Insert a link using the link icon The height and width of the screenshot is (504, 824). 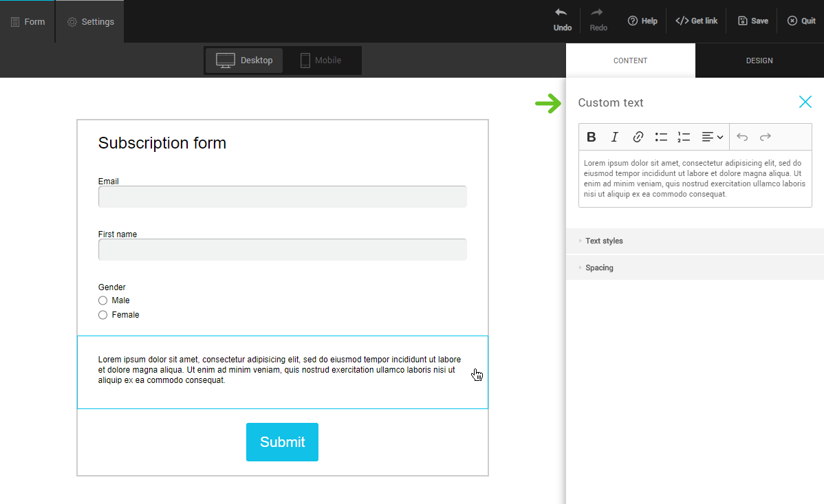coord(638,137)
